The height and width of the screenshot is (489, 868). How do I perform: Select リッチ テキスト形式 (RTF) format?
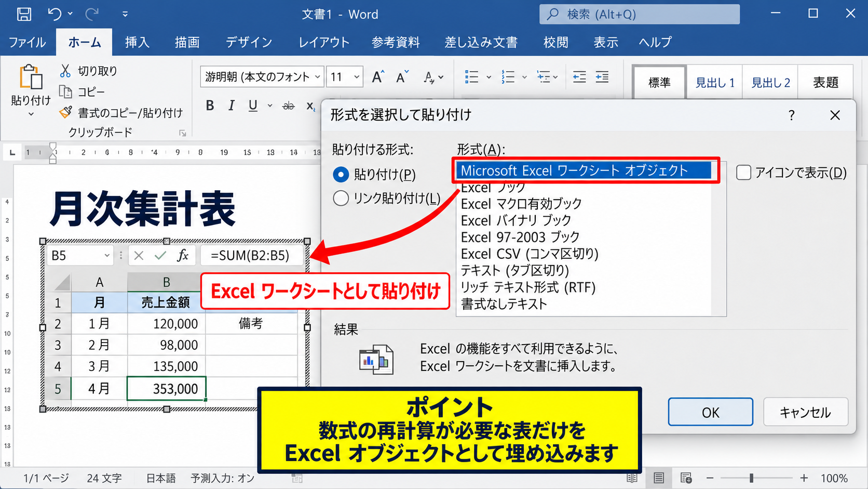tap(528, 287)
